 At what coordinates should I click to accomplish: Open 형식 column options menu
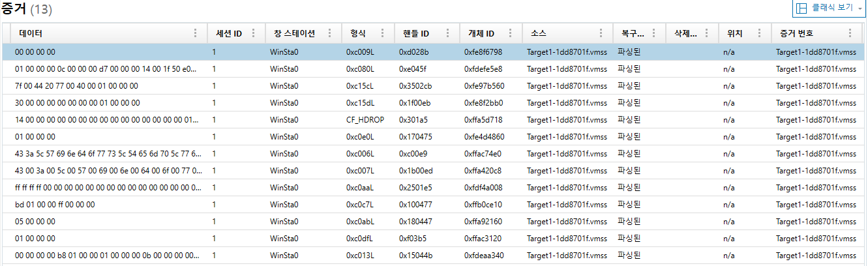(x=383, y=33)
